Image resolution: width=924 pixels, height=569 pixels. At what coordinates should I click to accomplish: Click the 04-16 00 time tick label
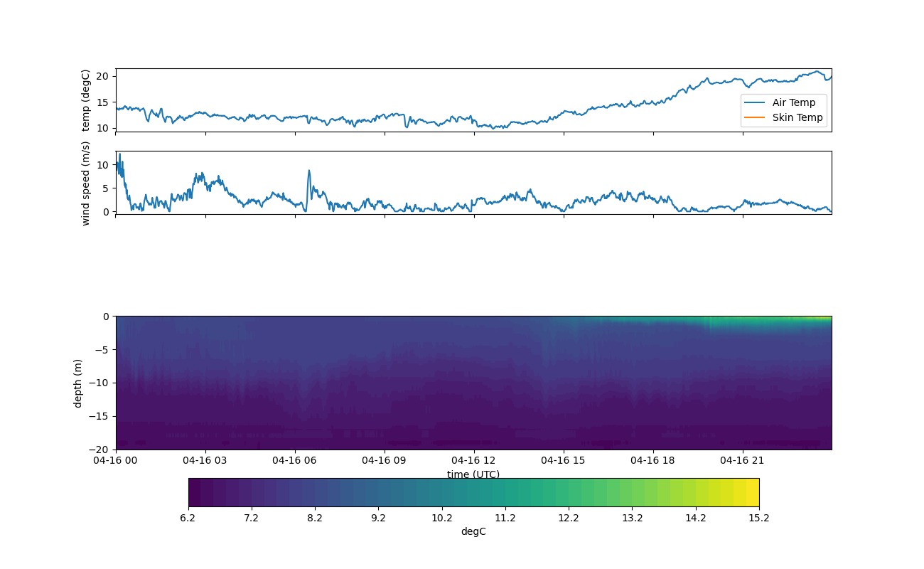coord(116,460)
